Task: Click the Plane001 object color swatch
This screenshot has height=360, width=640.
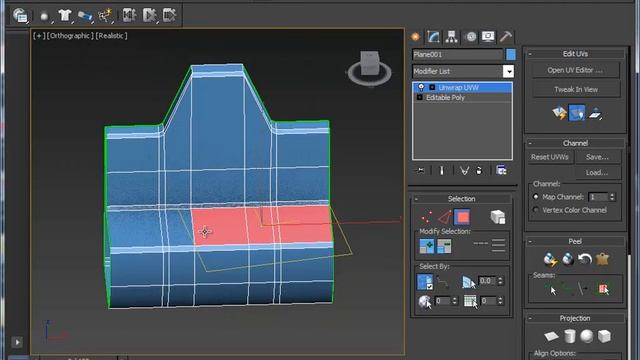Action: (x=511, y=55)
